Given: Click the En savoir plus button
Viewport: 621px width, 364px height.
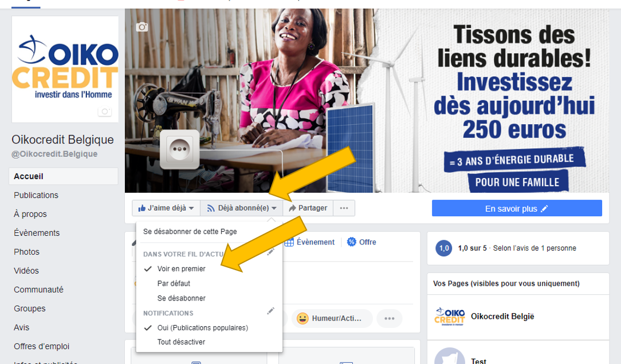Looking at the screenshot, I should pos(517,208).
